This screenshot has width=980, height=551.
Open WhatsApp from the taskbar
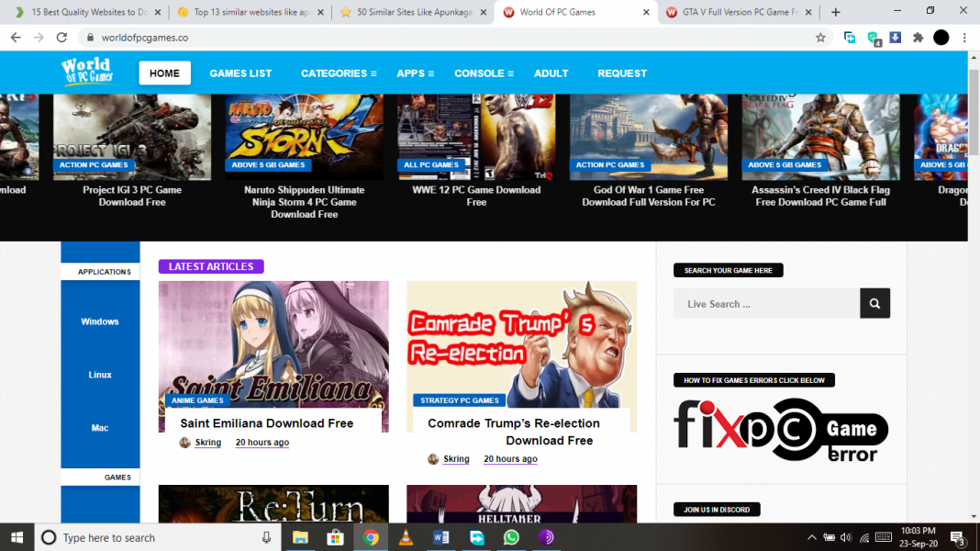click(x=511, y=537)
